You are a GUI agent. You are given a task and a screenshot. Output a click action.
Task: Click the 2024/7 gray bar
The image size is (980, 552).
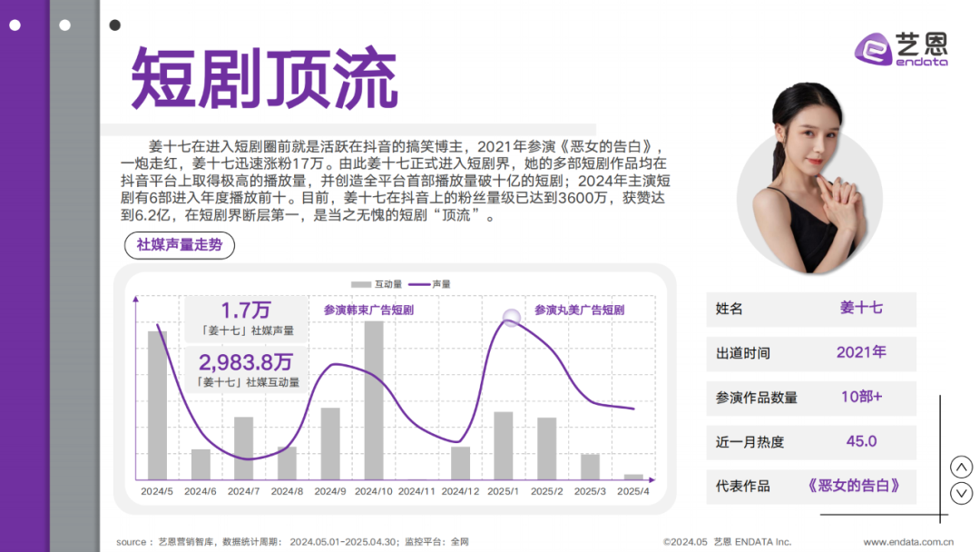pyautogui.click(x=244, y=448)
